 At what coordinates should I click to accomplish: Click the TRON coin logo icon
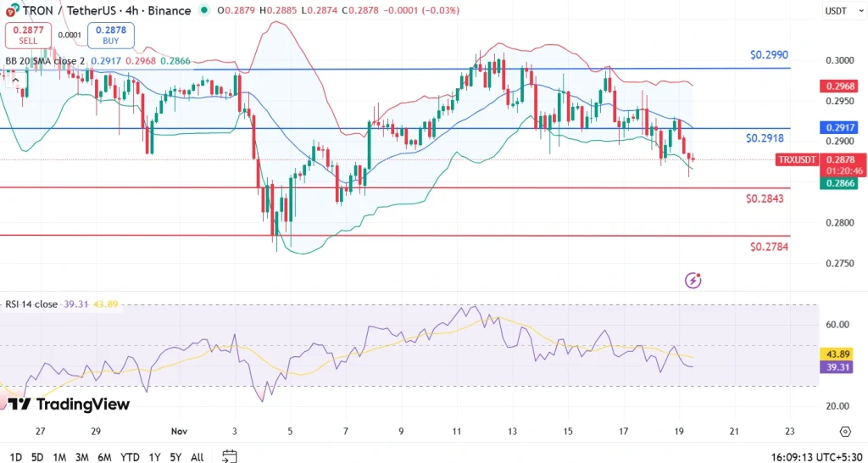tap(11, 10)
